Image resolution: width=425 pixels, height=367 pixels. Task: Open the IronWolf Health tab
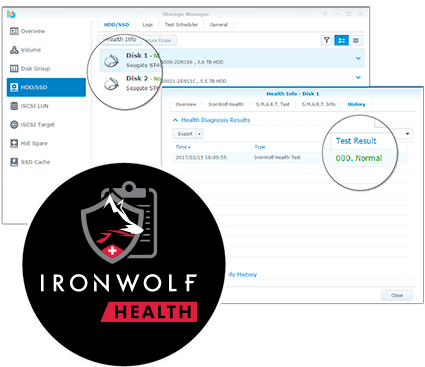(x=226, y=104)
